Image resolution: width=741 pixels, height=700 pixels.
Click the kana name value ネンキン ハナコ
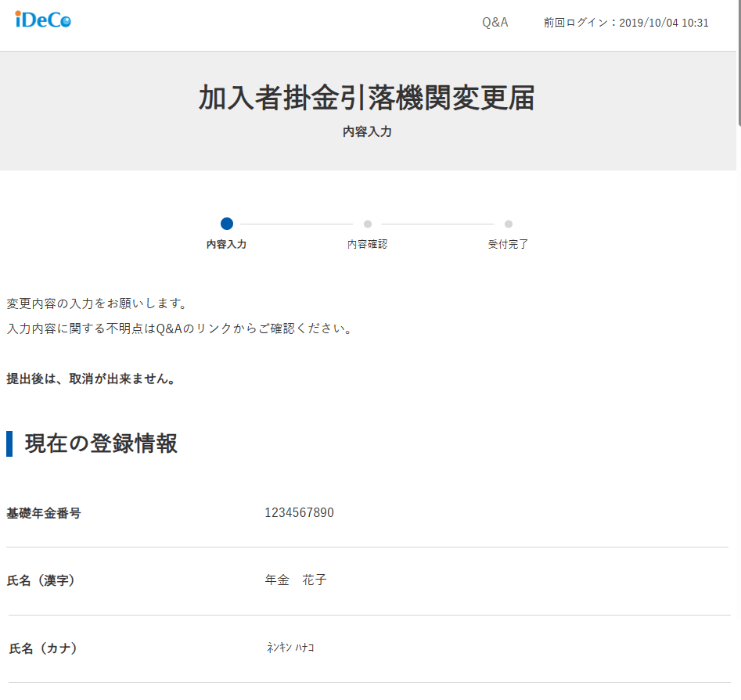tap(290, 648)
